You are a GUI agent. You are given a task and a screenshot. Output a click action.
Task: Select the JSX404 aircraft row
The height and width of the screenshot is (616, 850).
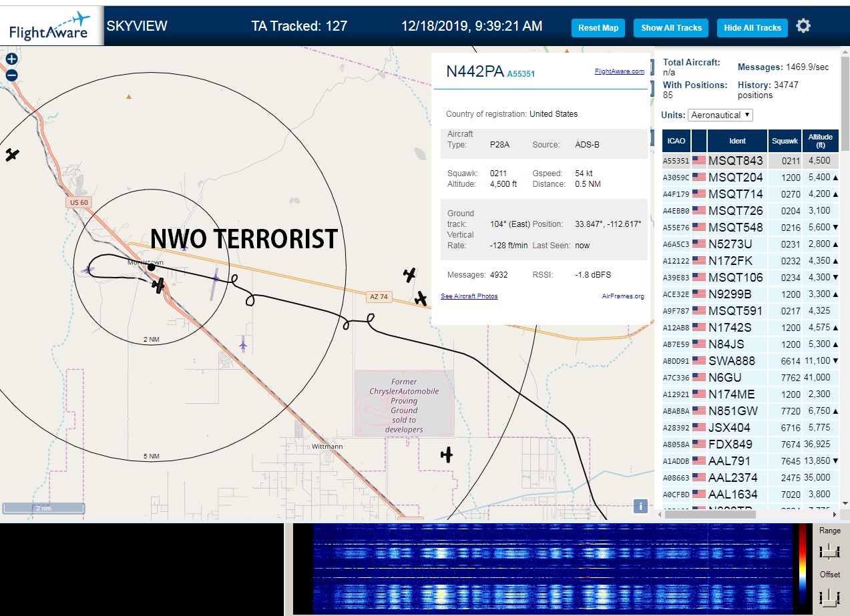pos(751,428)
